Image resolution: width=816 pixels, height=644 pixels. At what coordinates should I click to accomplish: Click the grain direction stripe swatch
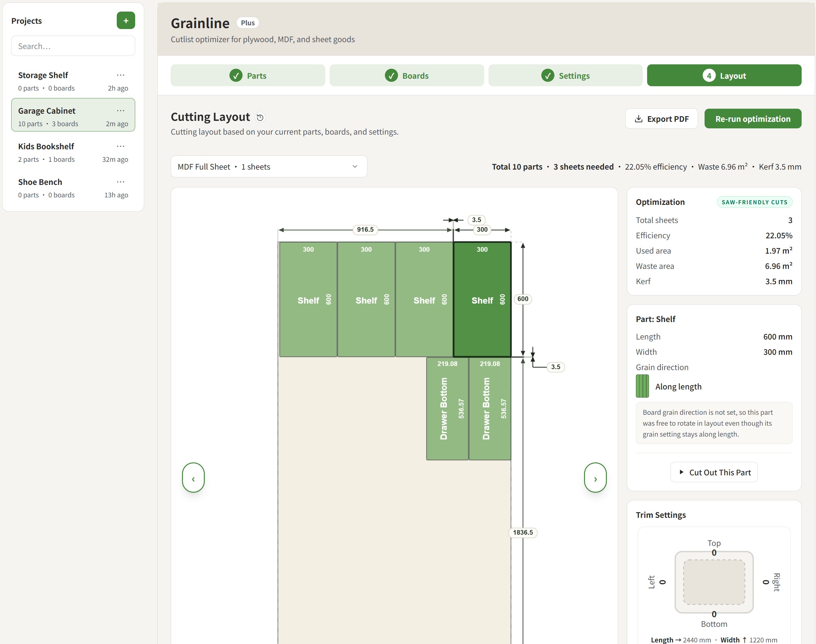(642, 386)
